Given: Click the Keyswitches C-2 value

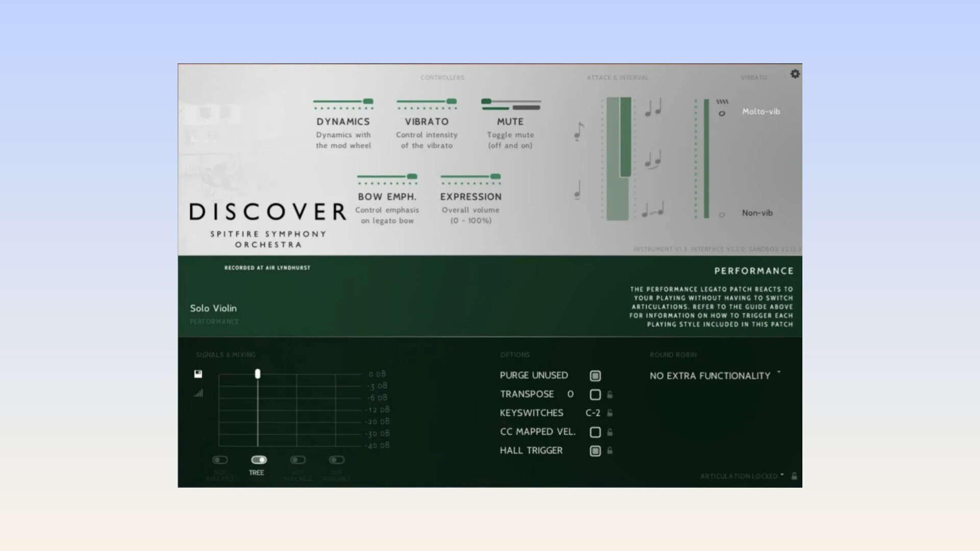Looking at the screenshot, I should pos(593,413).
